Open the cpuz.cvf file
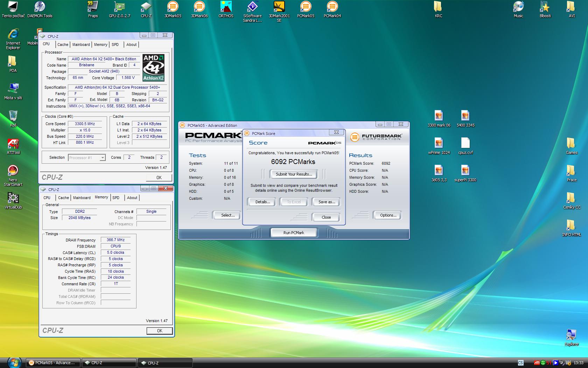588x368 pixels. coord(465,146)
